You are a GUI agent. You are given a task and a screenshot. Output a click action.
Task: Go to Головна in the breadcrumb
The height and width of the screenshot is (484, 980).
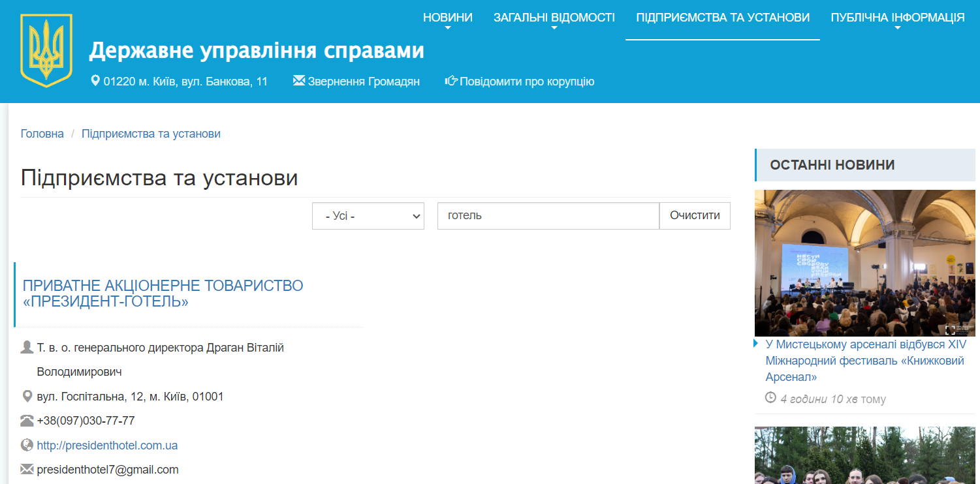tap(42, 134)
